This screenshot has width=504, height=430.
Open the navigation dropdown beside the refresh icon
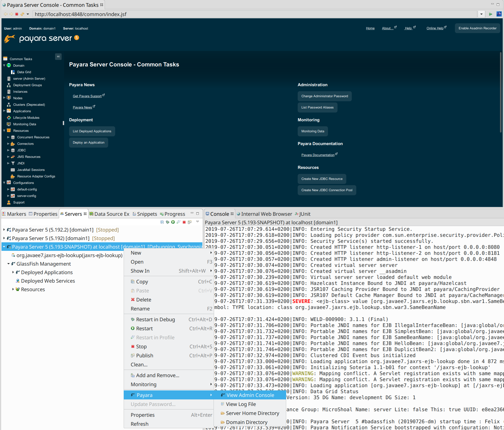coord(28,14)
